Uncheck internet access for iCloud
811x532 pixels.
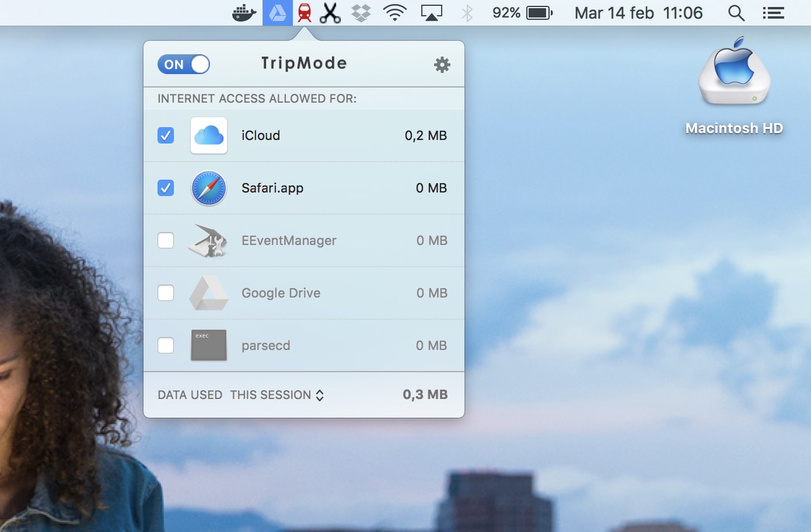(166, 135)
